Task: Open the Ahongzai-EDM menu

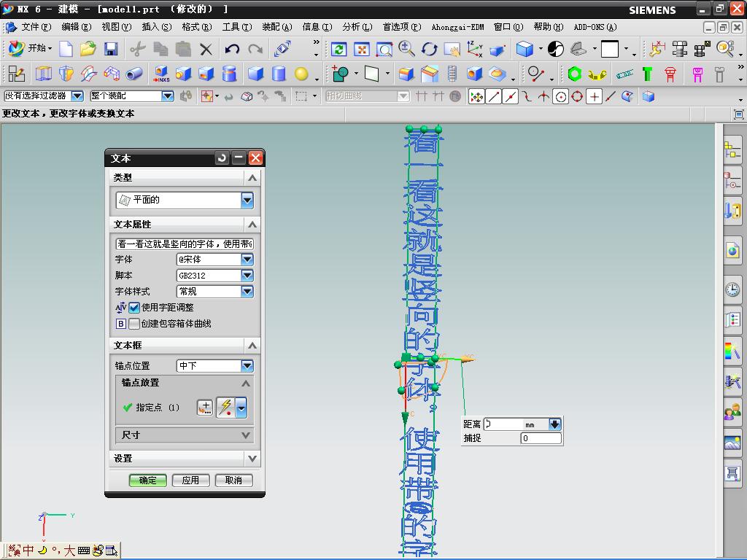Action: click(458, 27)
